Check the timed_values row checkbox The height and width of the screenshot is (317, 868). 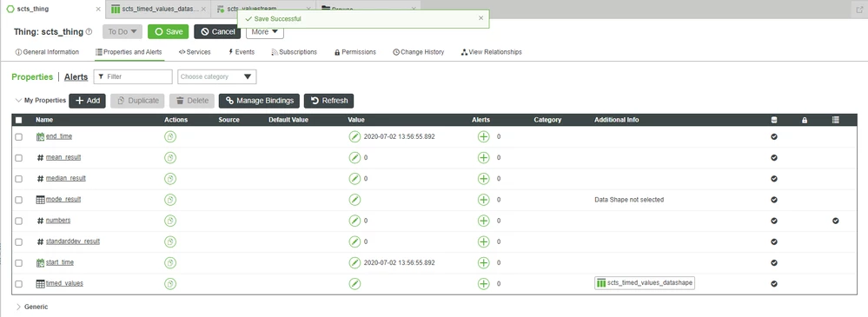click(x=19, y=284)
